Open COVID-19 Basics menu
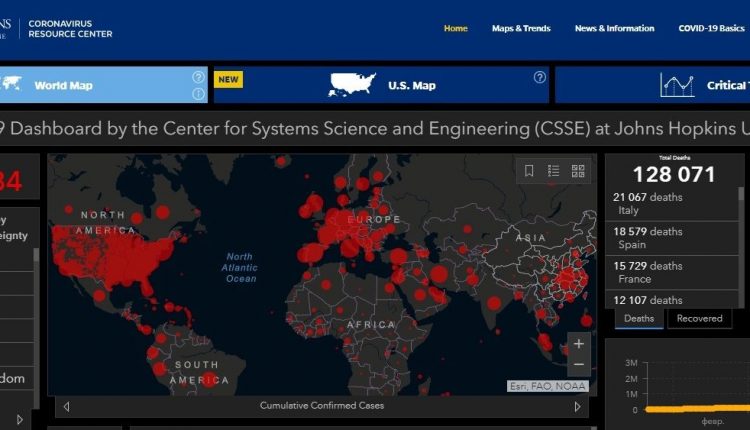 pyautogui.click(x=711, y=28)
